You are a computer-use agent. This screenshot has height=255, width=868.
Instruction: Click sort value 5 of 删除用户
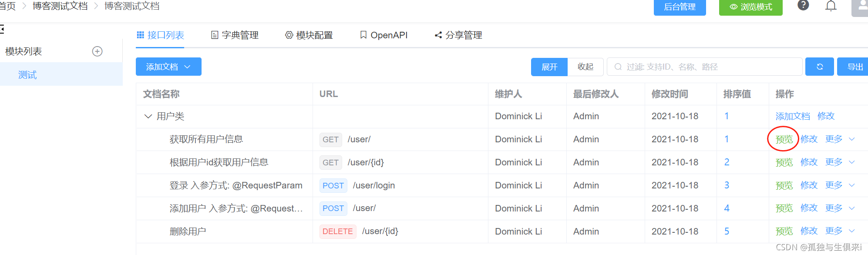tap(727, 232)
